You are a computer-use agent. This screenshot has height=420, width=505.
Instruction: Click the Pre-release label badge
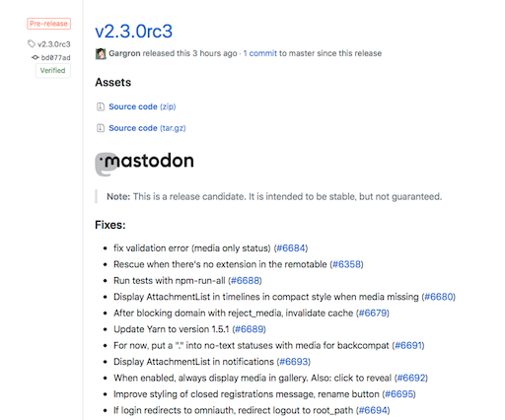(48, 24)
